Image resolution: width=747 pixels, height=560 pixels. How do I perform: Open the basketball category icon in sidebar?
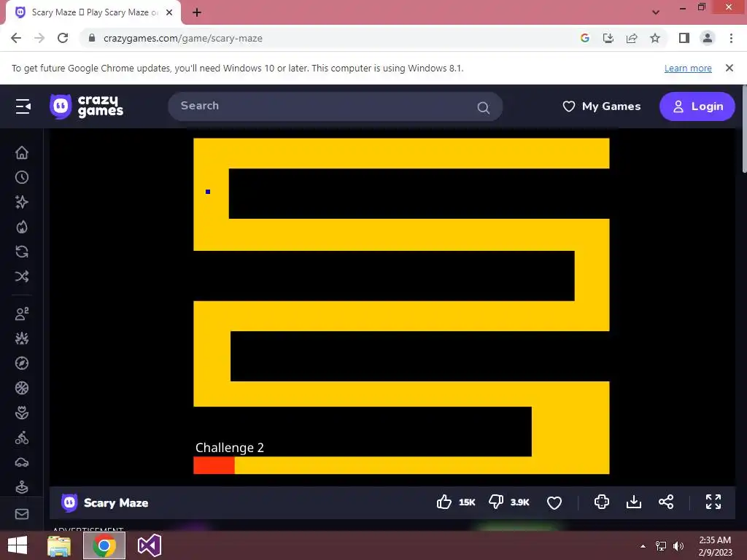click(x=22, y=388)
